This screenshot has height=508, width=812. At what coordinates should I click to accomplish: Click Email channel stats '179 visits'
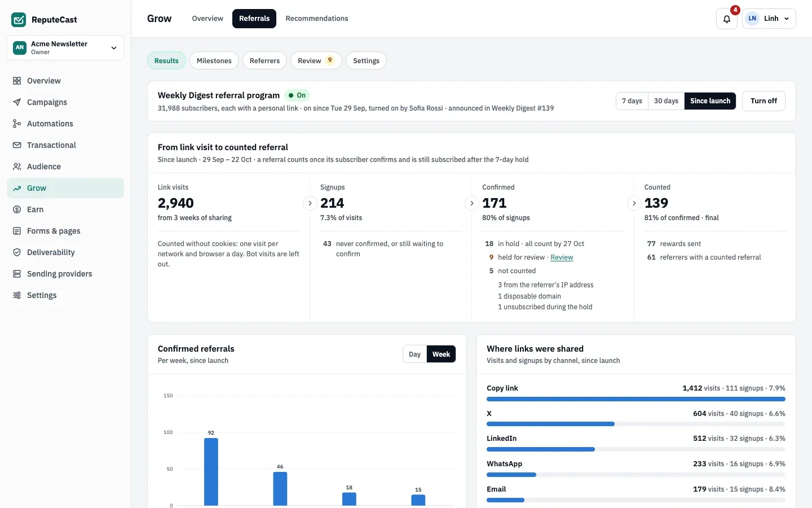(708, 489)
